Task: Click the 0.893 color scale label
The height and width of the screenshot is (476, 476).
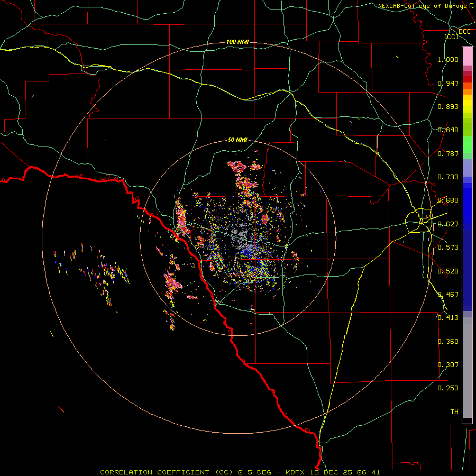Action: pos(448,106)
